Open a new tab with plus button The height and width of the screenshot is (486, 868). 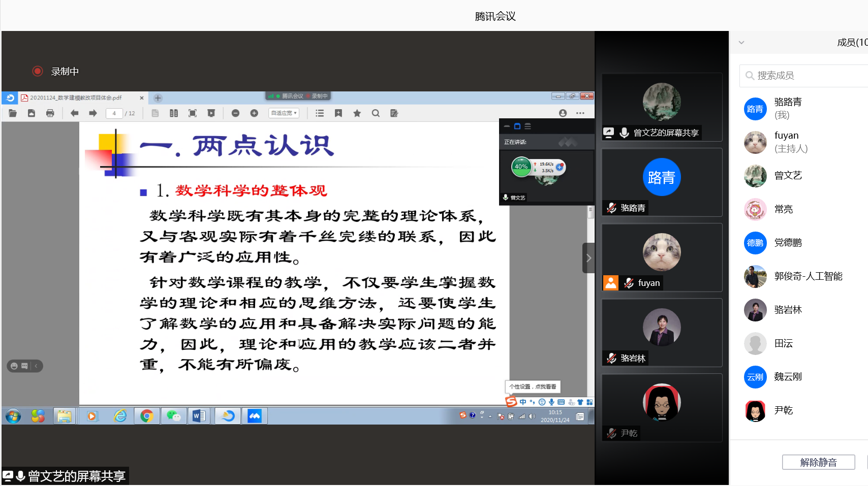(158, 98)
